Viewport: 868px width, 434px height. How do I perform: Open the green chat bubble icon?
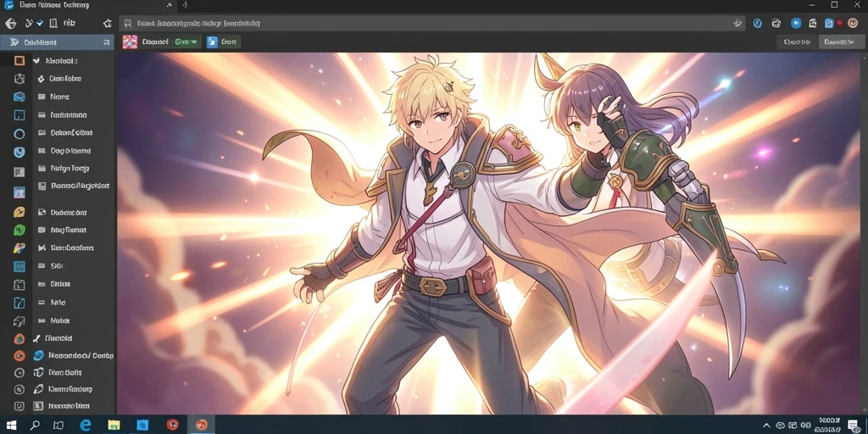coord(19,230)
